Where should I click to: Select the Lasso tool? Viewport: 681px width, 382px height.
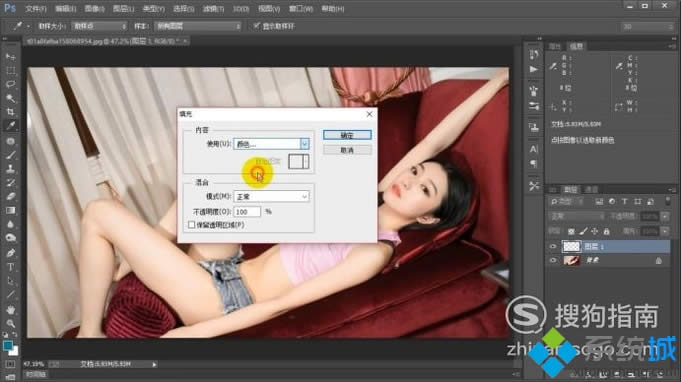10,84
